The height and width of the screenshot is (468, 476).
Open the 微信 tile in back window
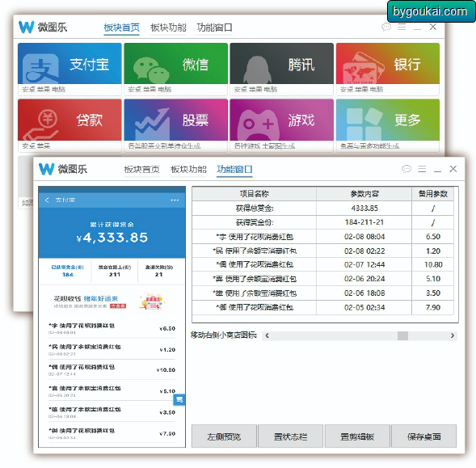click(x=175, y=69)
